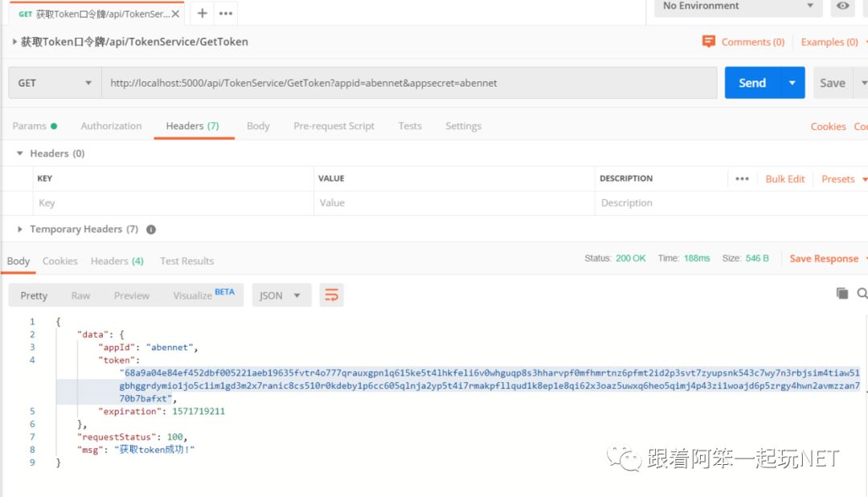Open the response Cookies tab

(59, 261)
